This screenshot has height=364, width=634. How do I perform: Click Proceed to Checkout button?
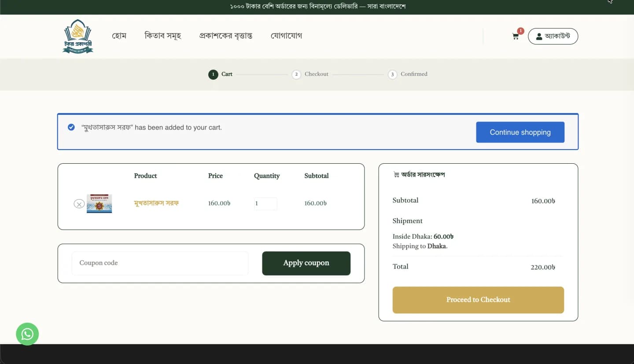click(478, 300)
